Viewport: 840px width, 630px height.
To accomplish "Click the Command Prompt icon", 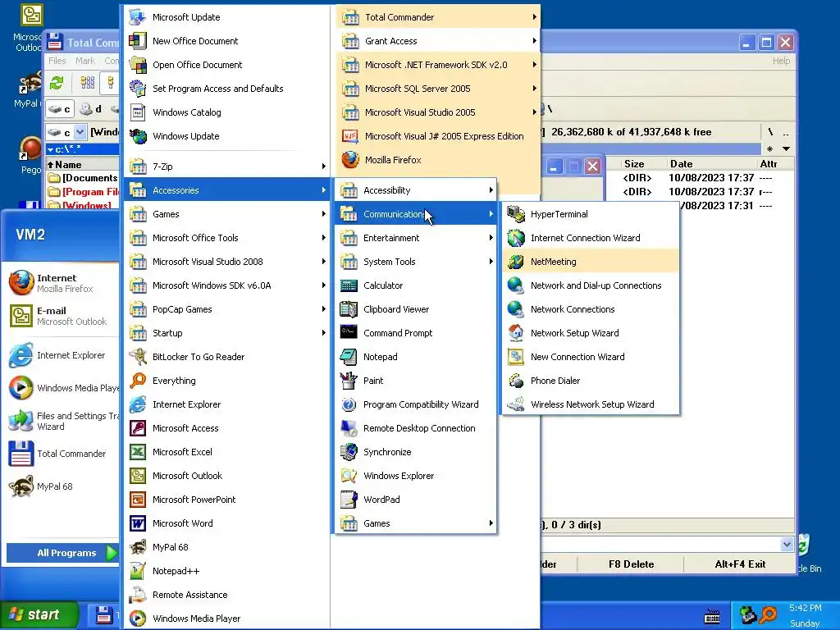I will pos(349,333).
